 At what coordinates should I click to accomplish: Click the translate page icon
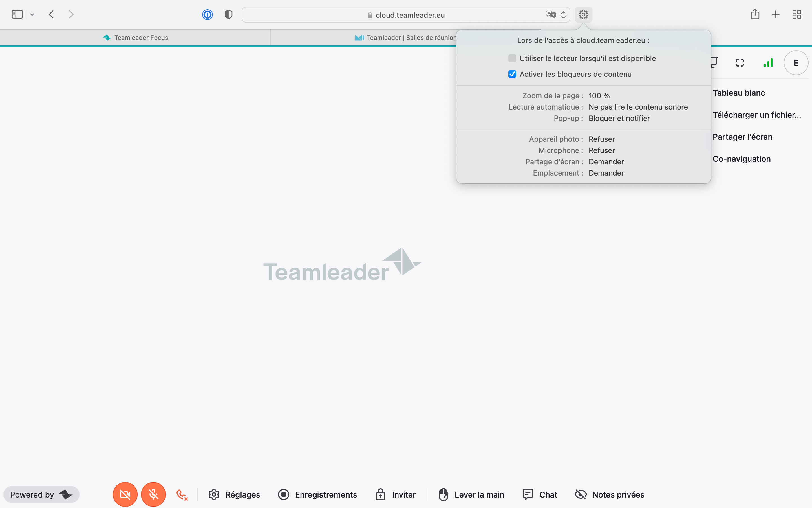coord(551,14)
